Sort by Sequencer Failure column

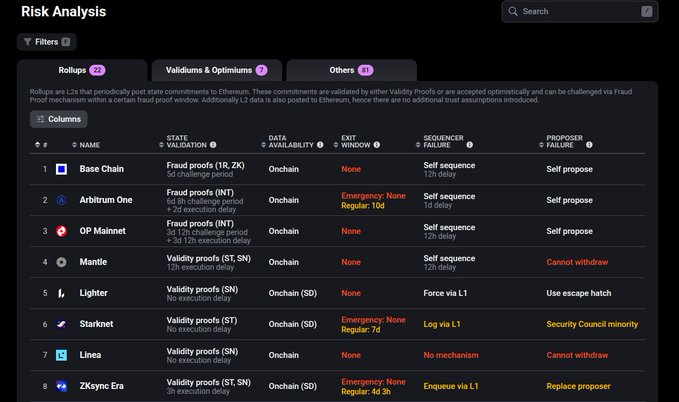(440, 141)
